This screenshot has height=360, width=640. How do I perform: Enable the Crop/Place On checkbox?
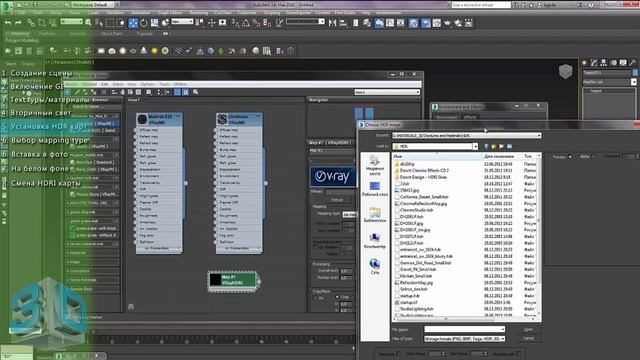[x=316, y=298]
